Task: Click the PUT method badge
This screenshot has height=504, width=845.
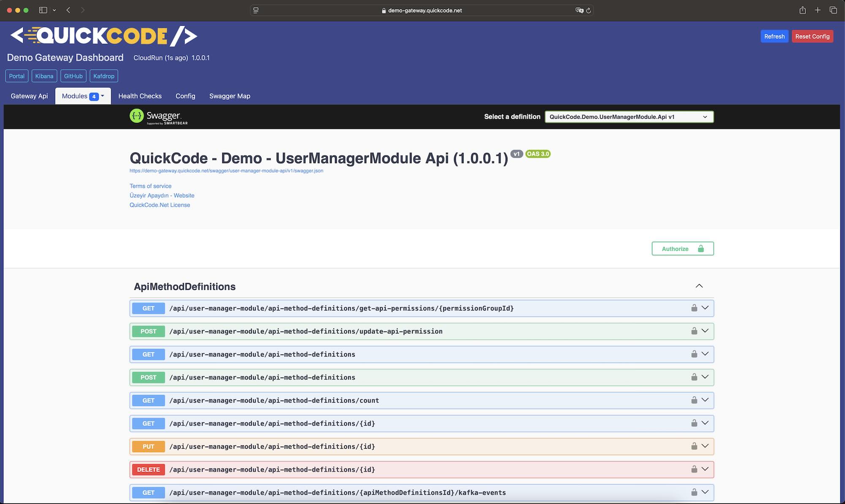Action: click(x=148, y=446)
